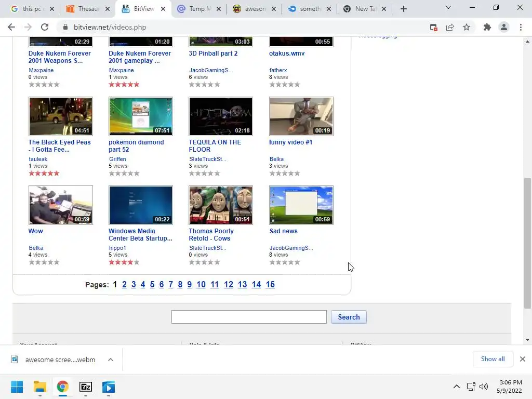This screenshot has width=532, height=399.
Task: Click the address bar URL bitview.net/videos.php
Action: tap(110, 28)
